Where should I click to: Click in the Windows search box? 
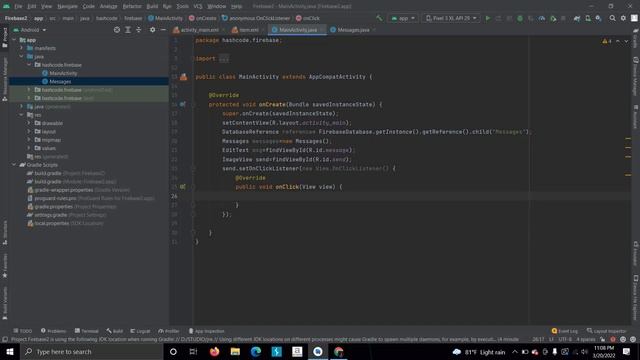click(92, 351)
